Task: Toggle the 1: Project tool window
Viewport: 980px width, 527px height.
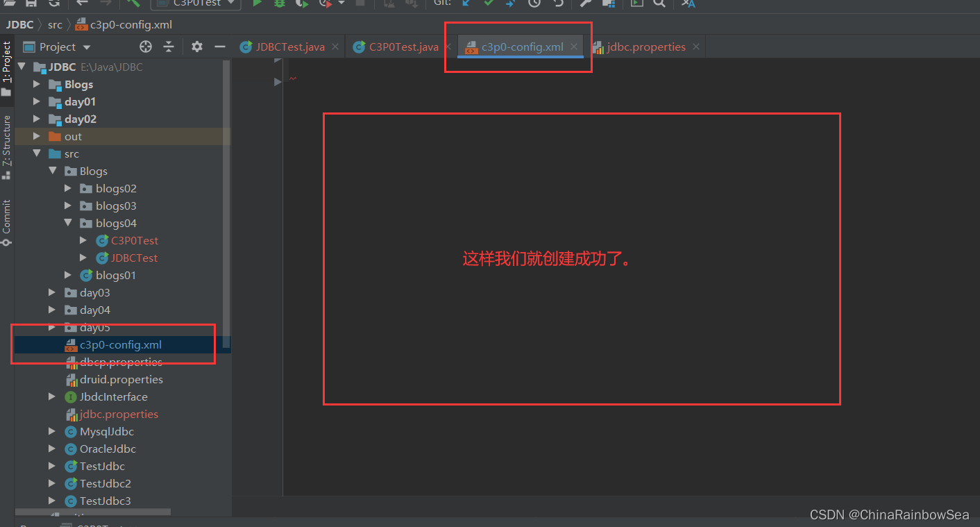Action: point(6,69)
